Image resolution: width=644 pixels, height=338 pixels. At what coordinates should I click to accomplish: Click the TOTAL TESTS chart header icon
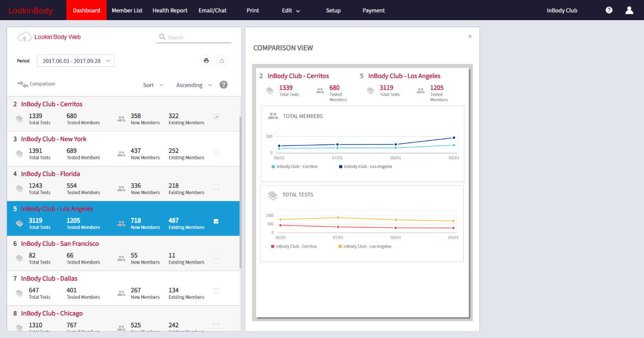pos(273,195)
